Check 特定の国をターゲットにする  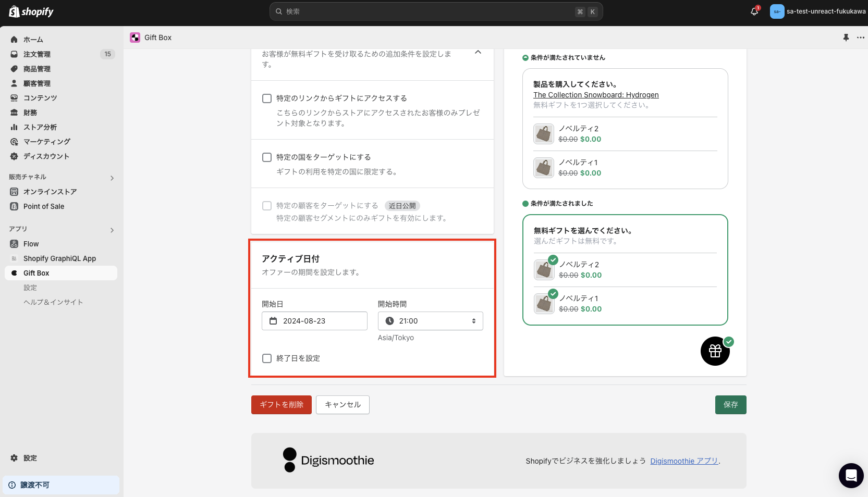pos(266,157)
